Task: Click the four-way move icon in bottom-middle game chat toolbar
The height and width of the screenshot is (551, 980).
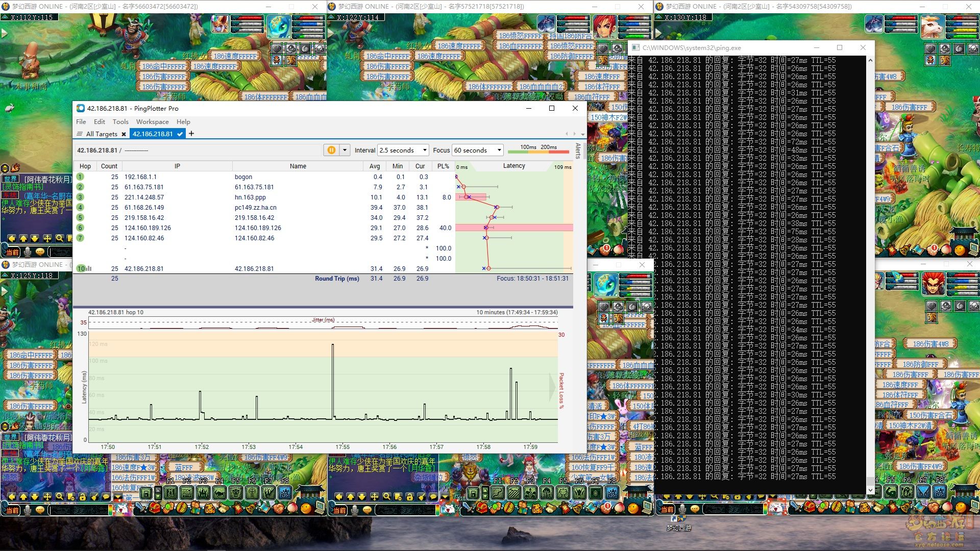Action: [375, 496]
